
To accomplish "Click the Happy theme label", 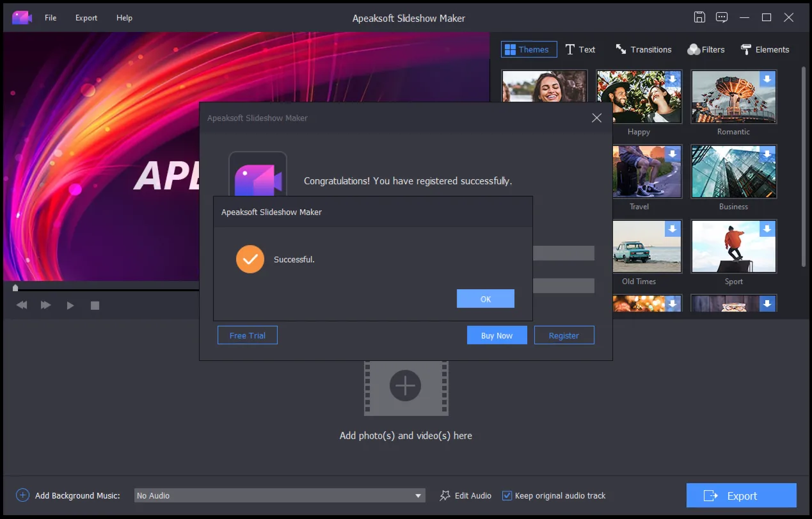I will click(639, 132).
